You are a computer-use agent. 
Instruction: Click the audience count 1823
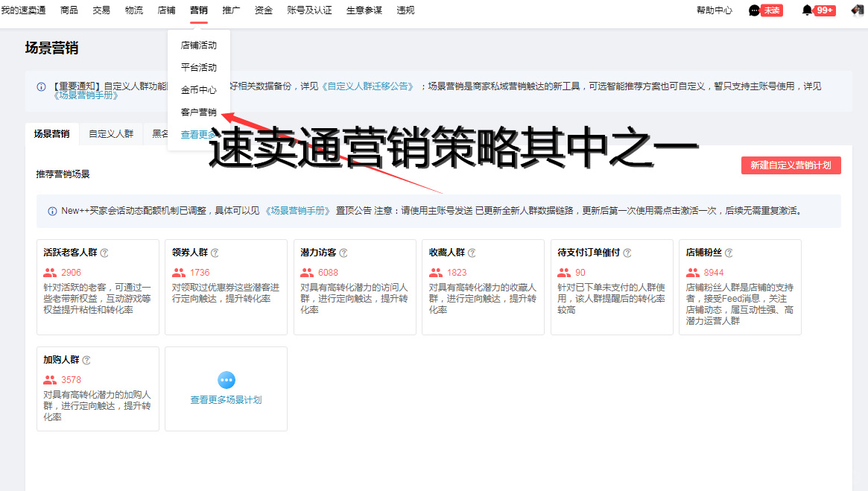(457, 273)
